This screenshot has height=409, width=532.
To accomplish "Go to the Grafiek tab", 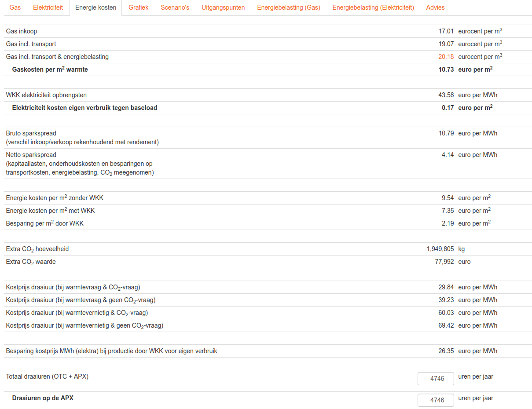I will 138,7.
